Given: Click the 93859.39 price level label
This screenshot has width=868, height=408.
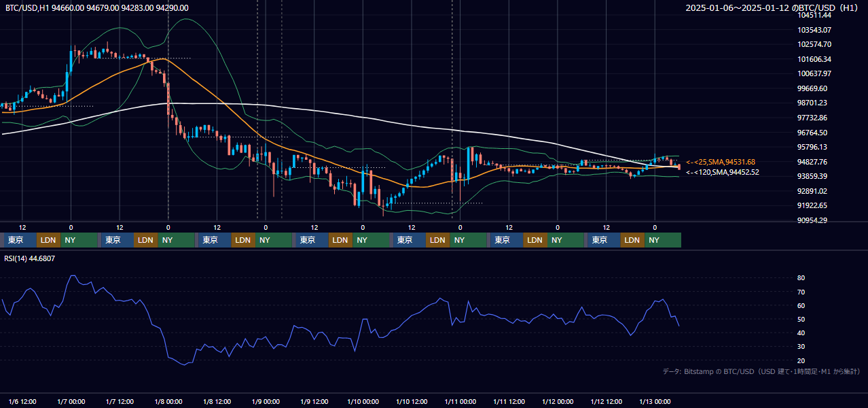Looking at the screenshot, I should 812,176.
